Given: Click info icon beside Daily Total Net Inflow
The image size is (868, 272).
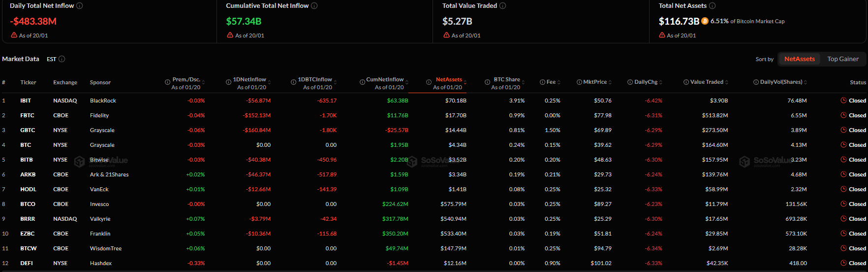Looking at the screenshot, I should 80,6.
